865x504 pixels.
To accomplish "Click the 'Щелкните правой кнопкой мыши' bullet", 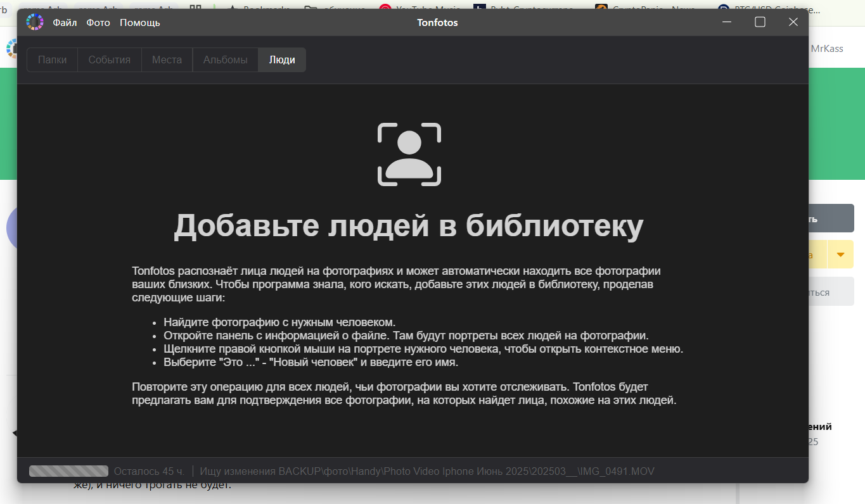I will pos(423,349).
